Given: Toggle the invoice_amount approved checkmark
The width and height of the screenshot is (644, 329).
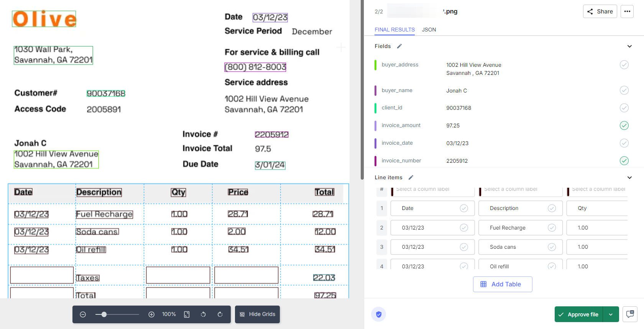Looking at the screenshot, I should tap(624, 125).
